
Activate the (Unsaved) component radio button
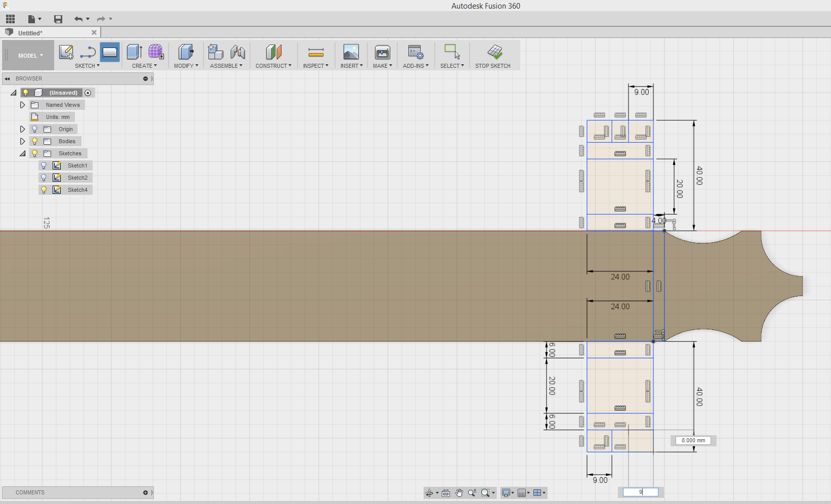tap(88, 93)
